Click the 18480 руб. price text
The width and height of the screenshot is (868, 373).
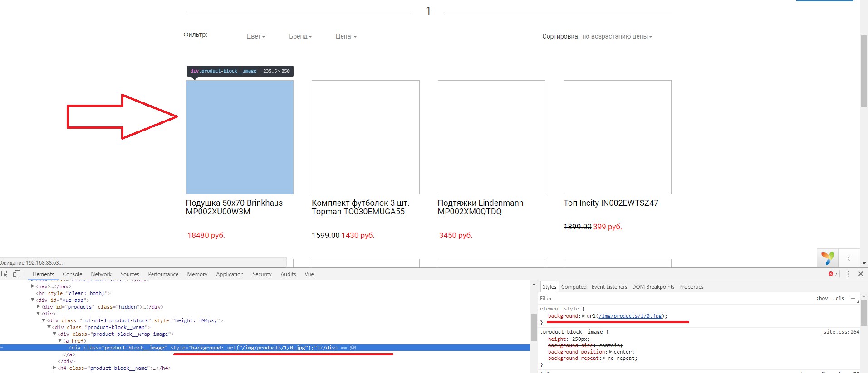206,235
